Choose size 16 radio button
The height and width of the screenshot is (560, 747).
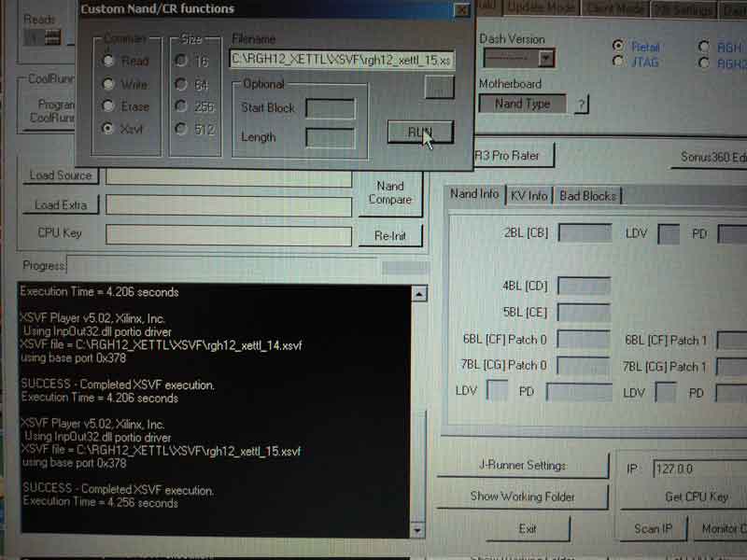pyautogui.click(x=180, y=60)
